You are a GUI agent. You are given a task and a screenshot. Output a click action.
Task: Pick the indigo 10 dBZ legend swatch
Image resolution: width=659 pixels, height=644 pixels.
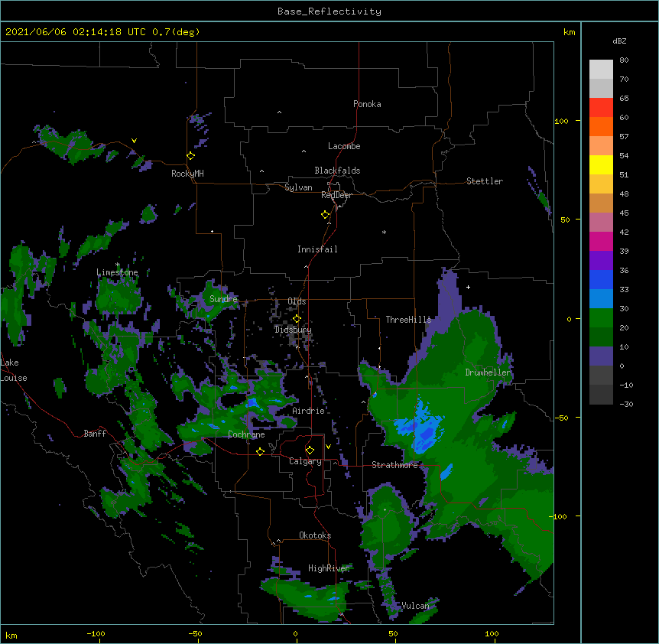click(x=601, y=356)
